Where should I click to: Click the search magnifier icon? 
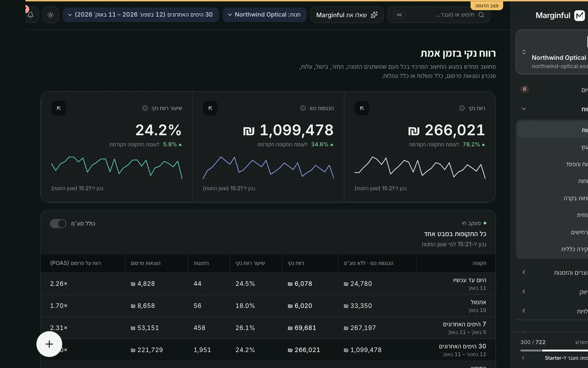[481, 15]
